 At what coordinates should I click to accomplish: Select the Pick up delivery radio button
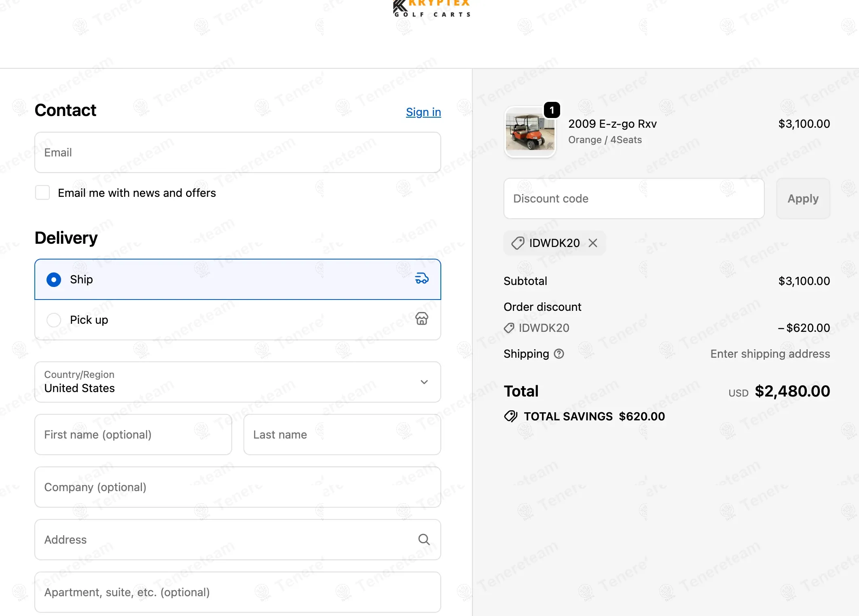point(54,320)
